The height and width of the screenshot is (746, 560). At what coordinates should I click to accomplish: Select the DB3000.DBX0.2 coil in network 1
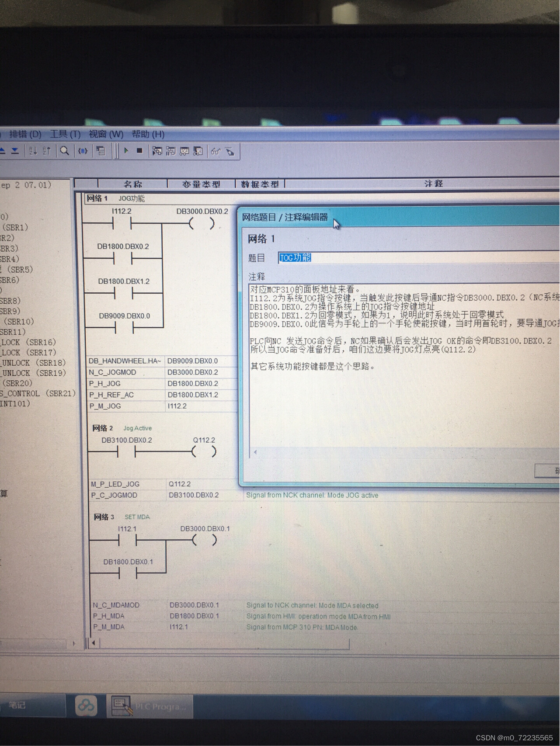(202, 224)
